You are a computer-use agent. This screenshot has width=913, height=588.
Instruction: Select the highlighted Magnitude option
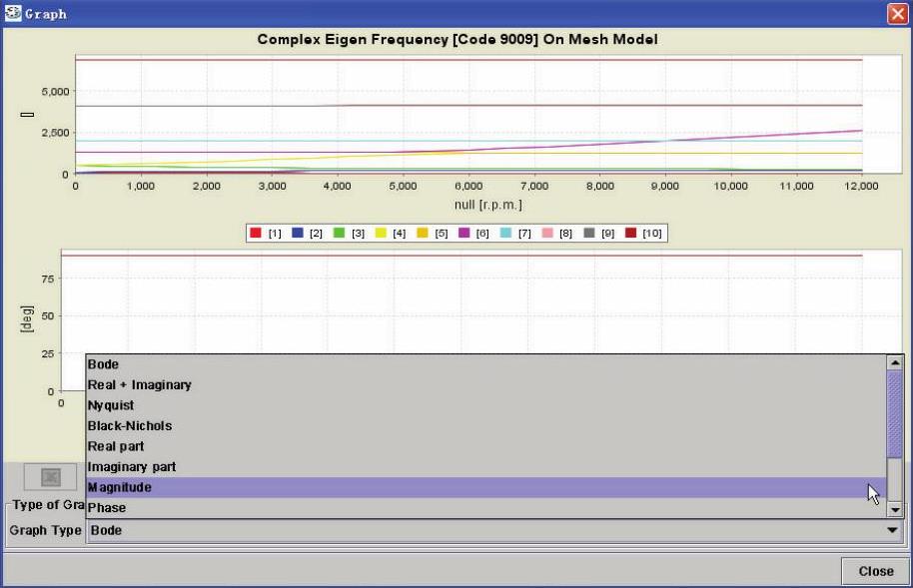(x=120, y=487)
